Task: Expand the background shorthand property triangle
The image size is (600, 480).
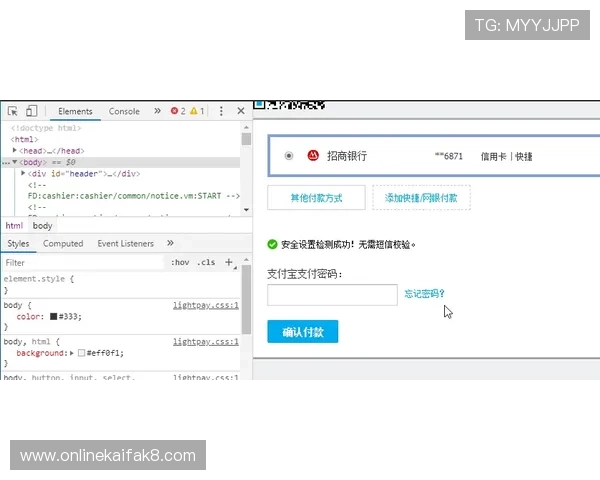Action: pyautogui.click(x=72, y=353)
